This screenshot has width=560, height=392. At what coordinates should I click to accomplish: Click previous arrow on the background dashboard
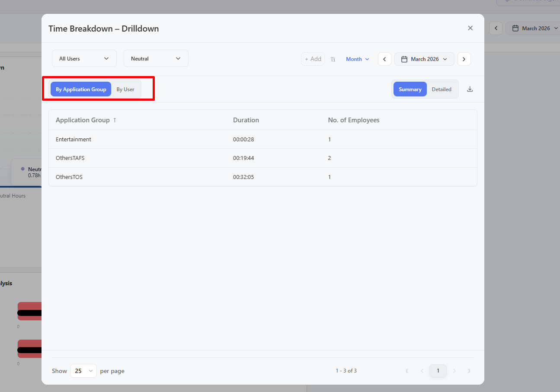point(496,29)
